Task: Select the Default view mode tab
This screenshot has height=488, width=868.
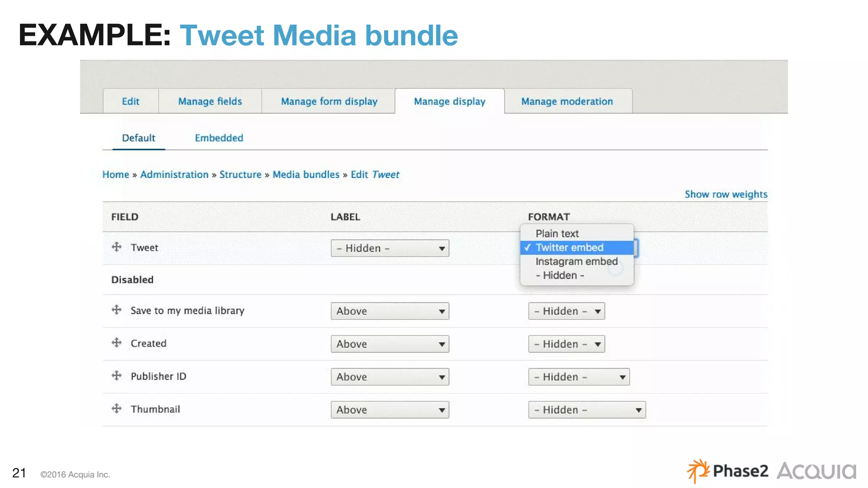Action: tap(139, 138)
